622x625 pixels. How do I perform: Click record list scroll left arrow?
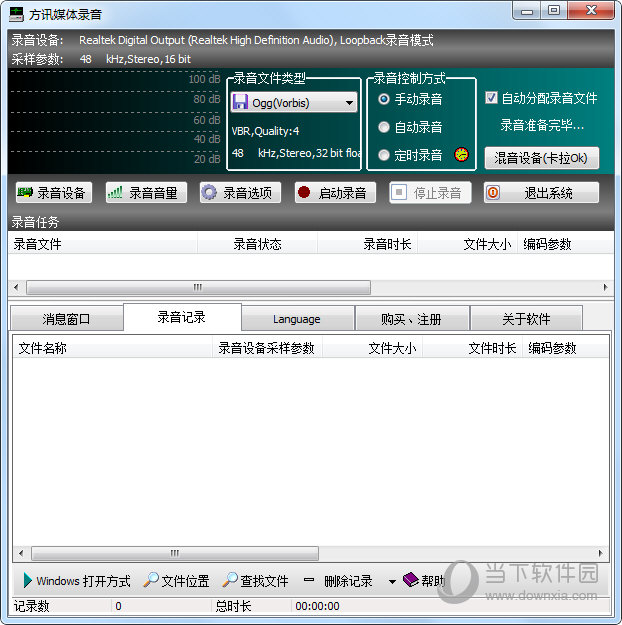pos(21,553)
